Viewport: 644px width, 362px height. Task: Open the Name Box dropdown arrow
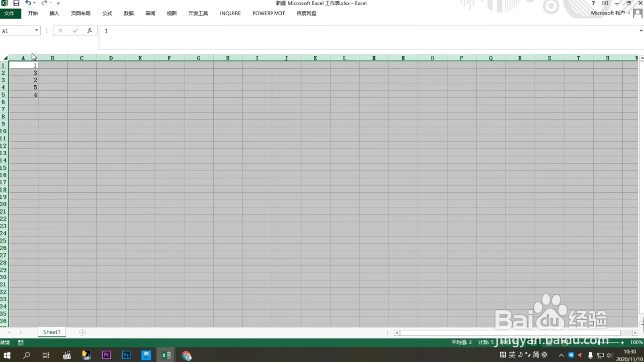(x=36, y=31)
